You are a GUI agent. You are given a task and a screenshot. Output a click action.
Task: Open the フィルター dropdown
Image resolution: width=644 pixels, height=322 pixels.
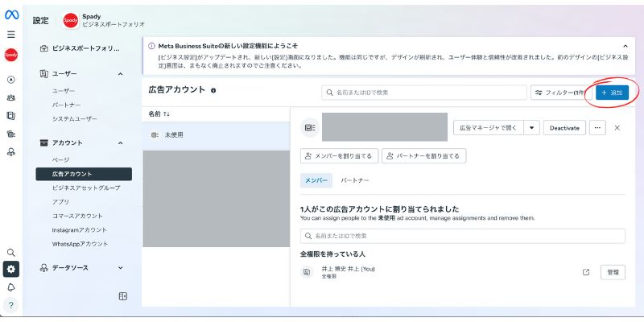point(560,93)
